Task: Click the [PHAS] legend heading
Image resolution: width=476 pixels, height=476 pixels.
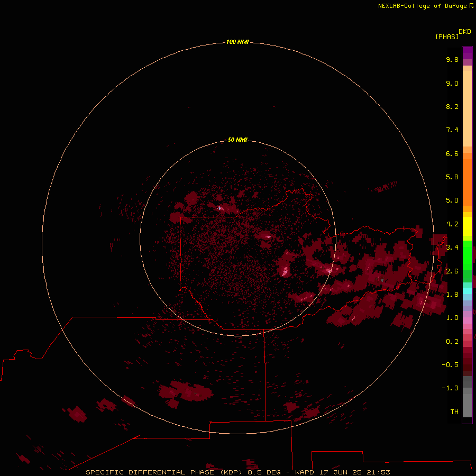Action: point(447,36)
